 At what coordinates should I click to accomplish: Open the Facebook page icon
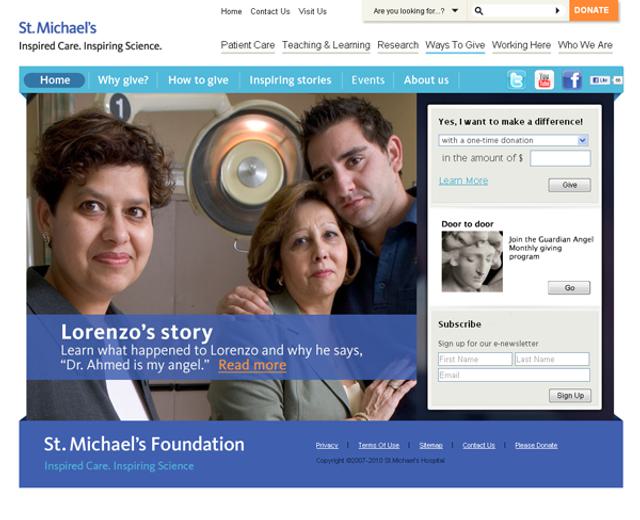tap(572, 80)
